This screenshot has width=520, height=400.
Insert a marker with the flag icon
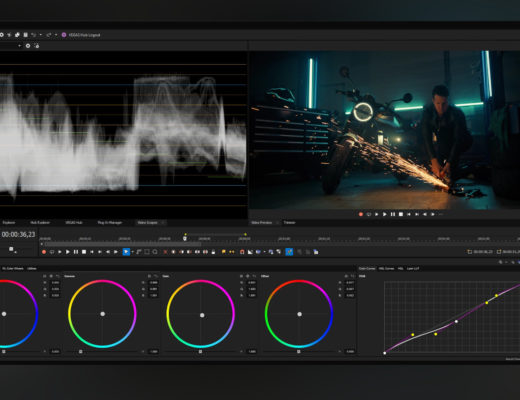point(223,252)
